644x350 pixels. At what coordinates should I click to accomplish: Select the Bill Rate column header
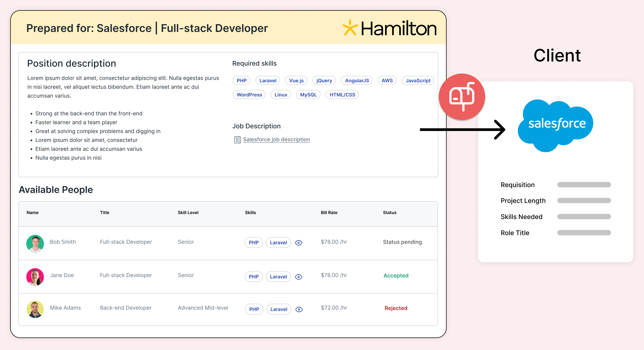click(329, 212)
